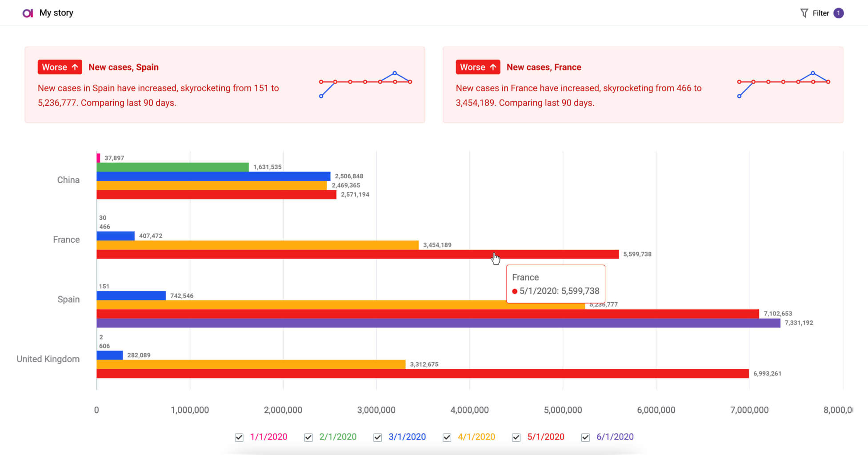Uncheck the 1/1/2020 legend checkbox
The image size is (868, 455).
(239, 437)
